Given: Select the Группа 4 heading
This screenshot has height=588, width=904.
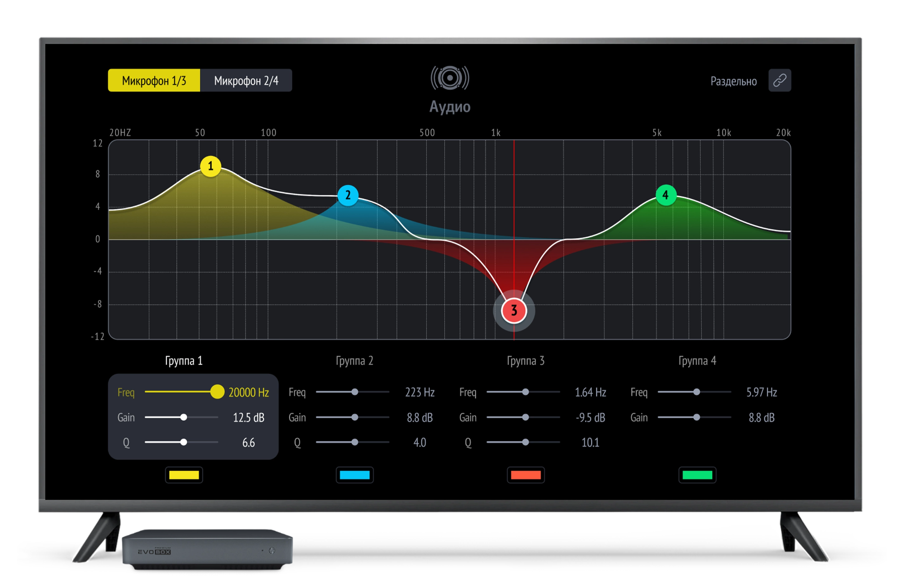Looking at the screenshot, I should coord(697,360).
